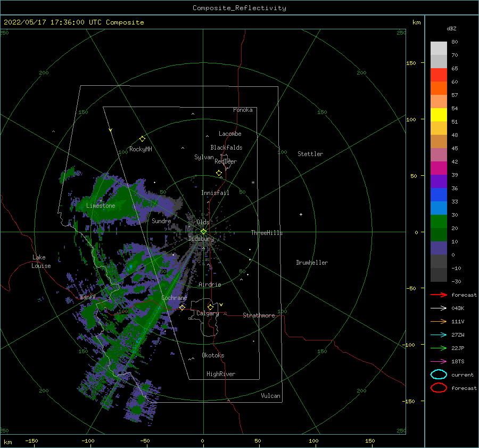The height and width of the screenshot is (448, 479).
Task: Click the Cochrane label
Action: (174, 298)
